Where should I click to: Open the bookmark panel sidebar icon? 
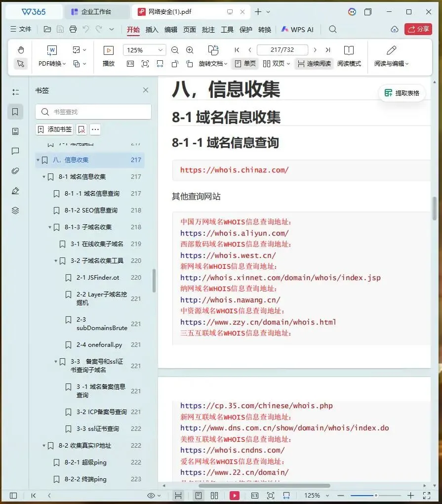pos(15,112)
